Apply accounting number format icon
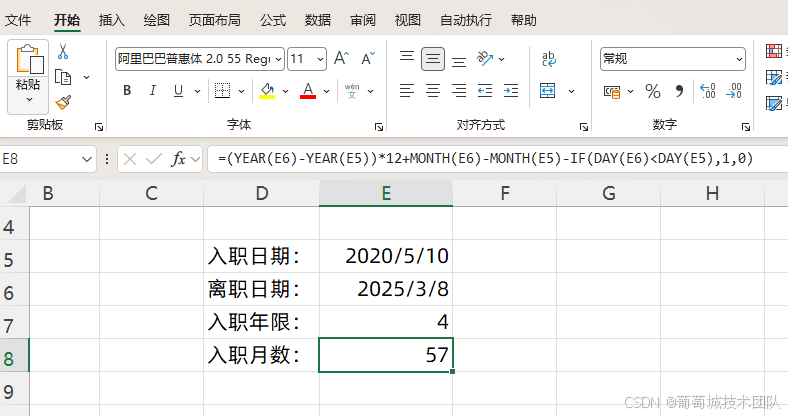This screenshot has width=788, height=416. [612, 91]
